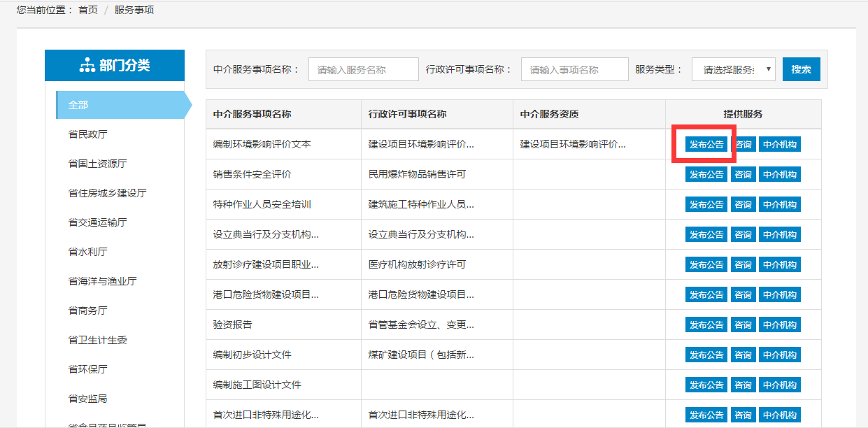Focus the 中介服务事项名称 input field
This screenshot has width=868, height=428.
point(363,69)
